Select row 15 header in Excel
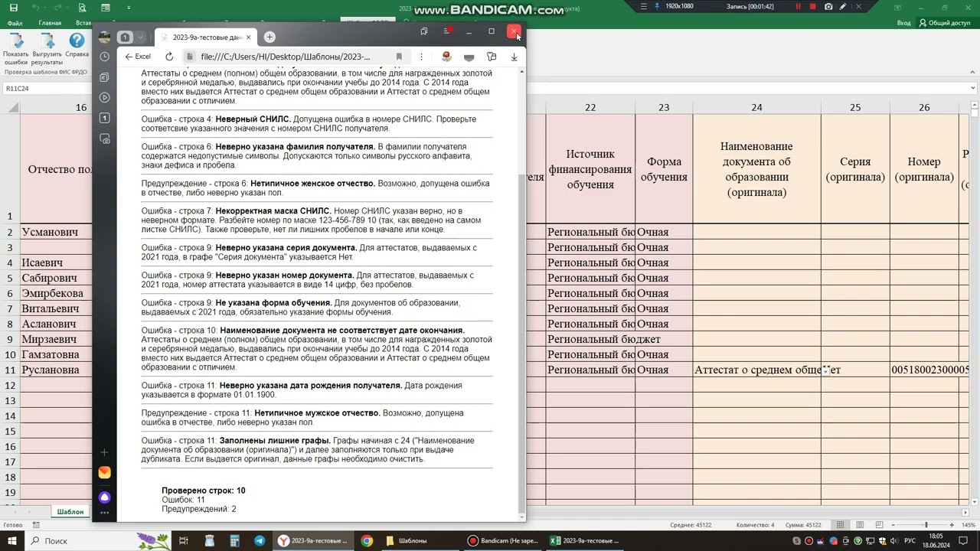 (x=11, y=431)
